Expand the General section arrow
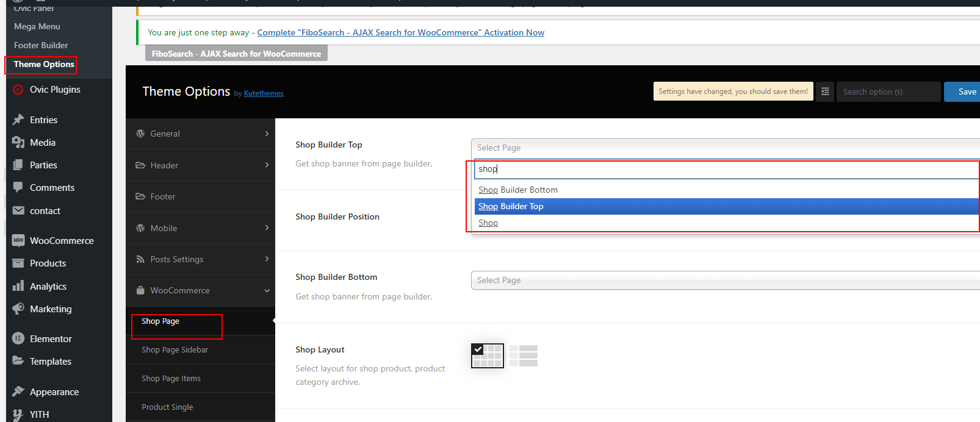 pos(267,134)
